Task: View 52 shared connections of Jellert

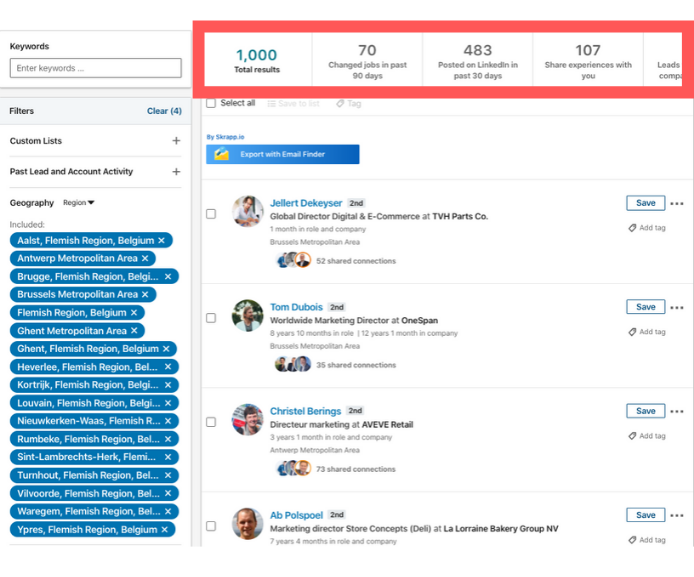Action: (x=356, y=261)
